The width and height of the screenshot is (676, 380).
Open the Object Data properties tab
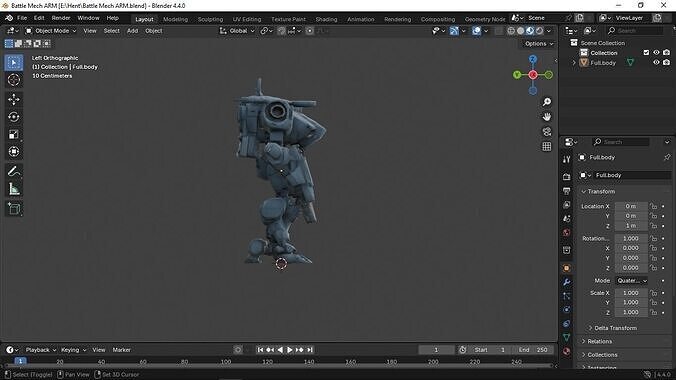[x=566, y=337]
